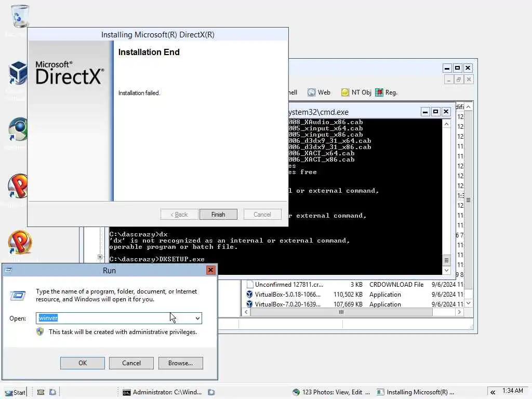Switch to Installing Microsoft(R) taskbar item
The width and height of the screenshot is (532, 399).
tap(416, 392)
